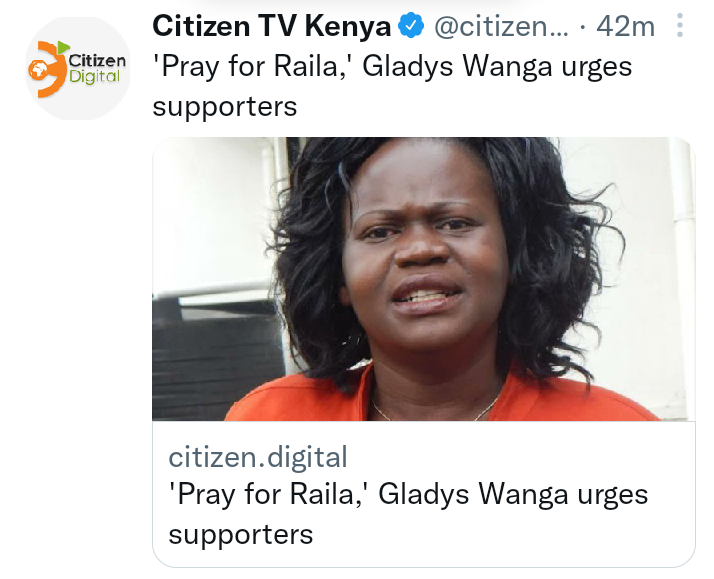Click the orange Citizen logo glyph in avatar
The height and width of the screenshot is (579, 714).
tap(47, 69)
